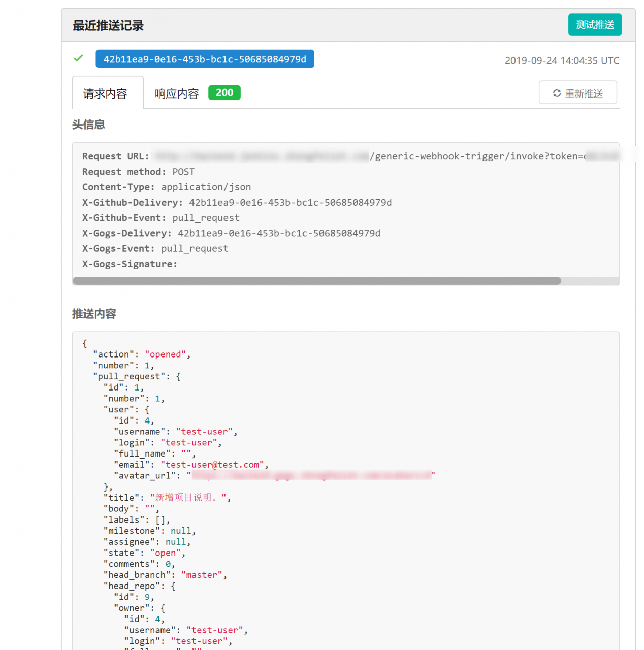
Task: Click the "full_name": "" line under user
Action: click(x=154, y=453)
